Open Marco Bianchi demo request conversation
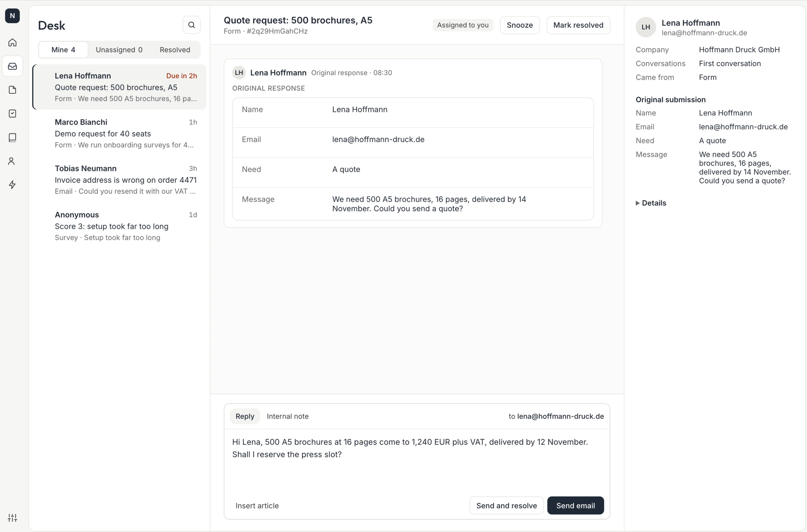The image size is (807, 532). point(119,133)
